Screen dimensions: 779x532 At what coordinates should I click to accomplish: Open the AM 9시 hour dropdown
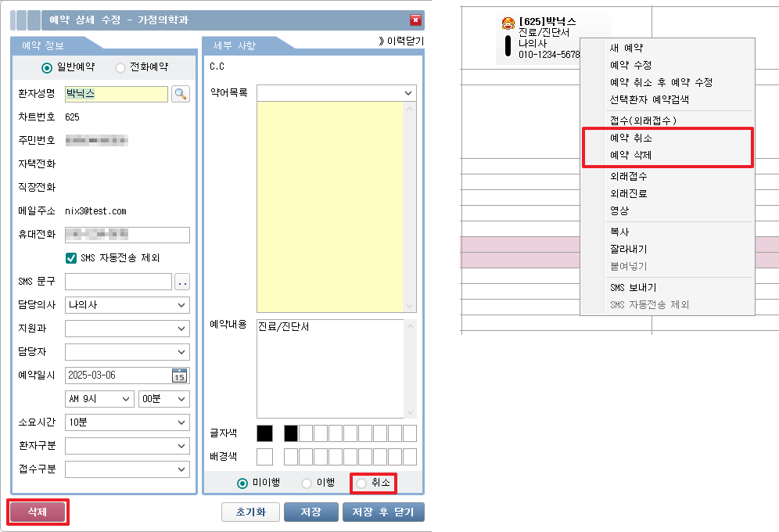coord(100,399)
